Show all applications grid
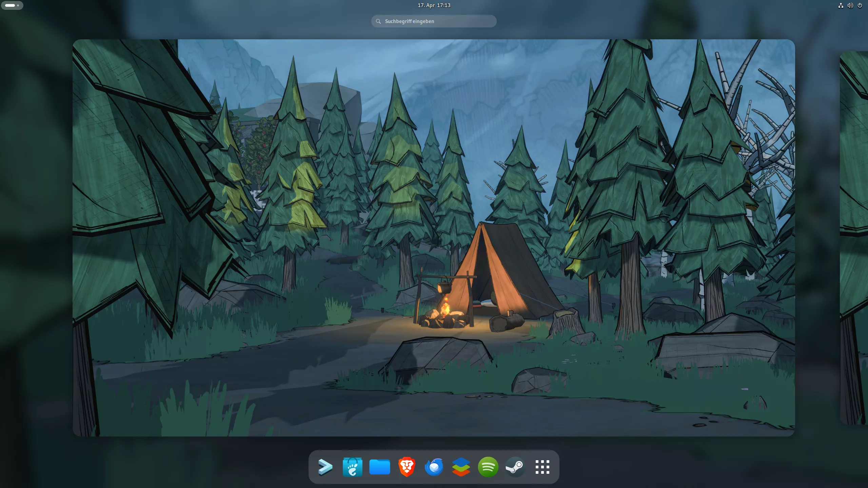 542,467
